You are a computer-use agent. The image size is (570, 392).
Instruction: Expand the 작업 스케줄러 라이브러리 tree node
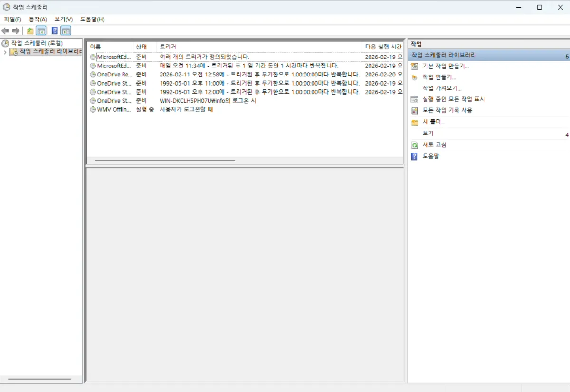pyautogui.click(x=5, y=52)
